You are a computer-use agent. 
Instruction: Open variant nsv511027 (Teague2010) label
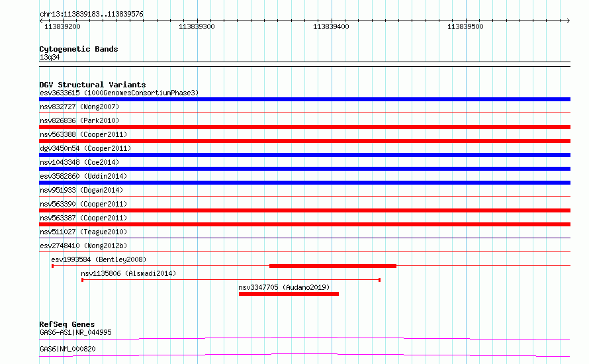(83, 232)
